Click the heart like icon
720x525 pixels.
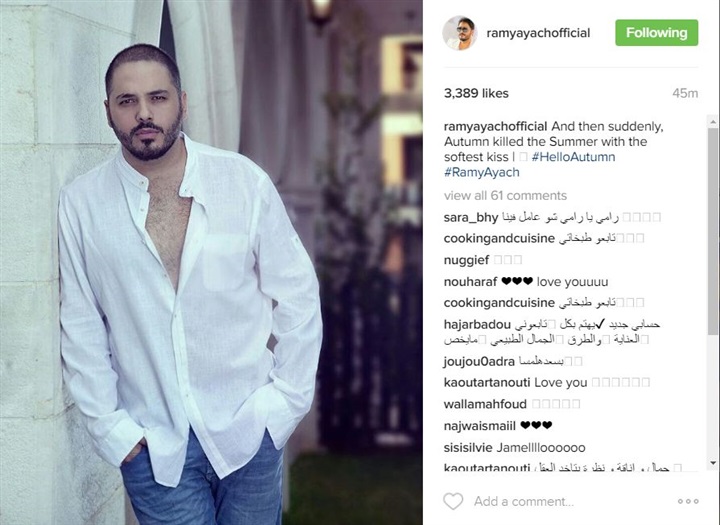[453, 501]
